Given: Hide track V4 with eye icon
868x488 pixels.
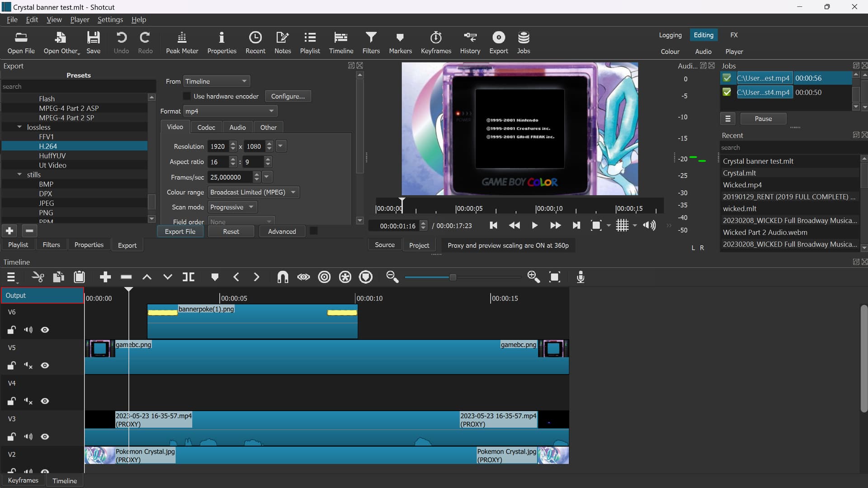Looking at the screenshot, I should coord(45,401).
